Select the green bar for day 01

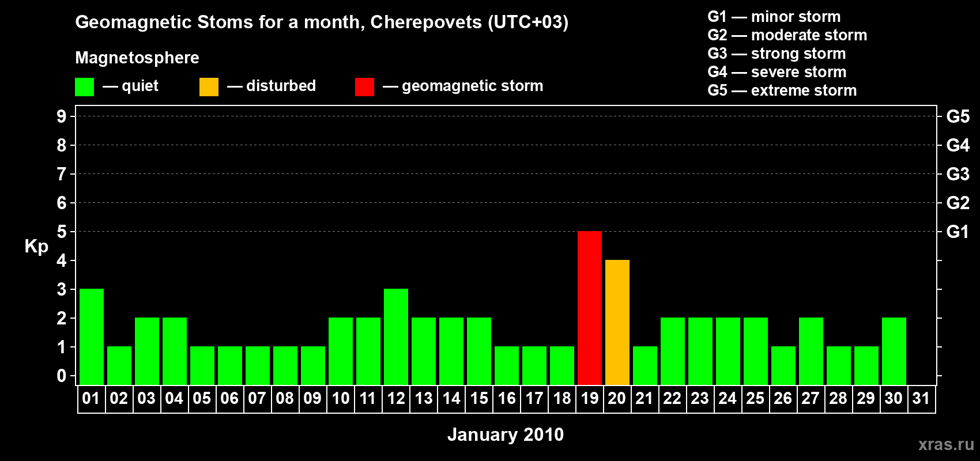coord(92,337)
